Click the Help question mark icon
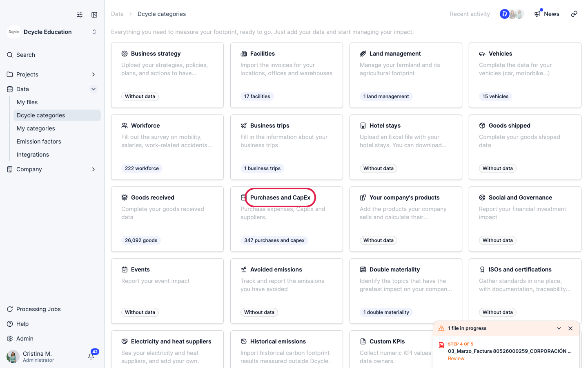This screenshot has width=588, height=368. [x=10, y=324]
